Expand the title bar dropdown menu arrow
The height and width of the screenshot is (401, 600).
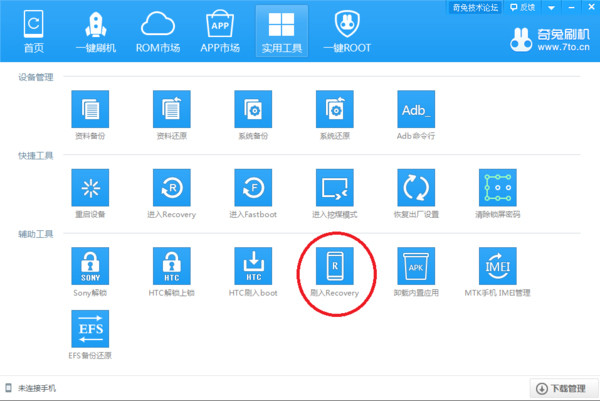pyautogui.click(x=550, y=9)
